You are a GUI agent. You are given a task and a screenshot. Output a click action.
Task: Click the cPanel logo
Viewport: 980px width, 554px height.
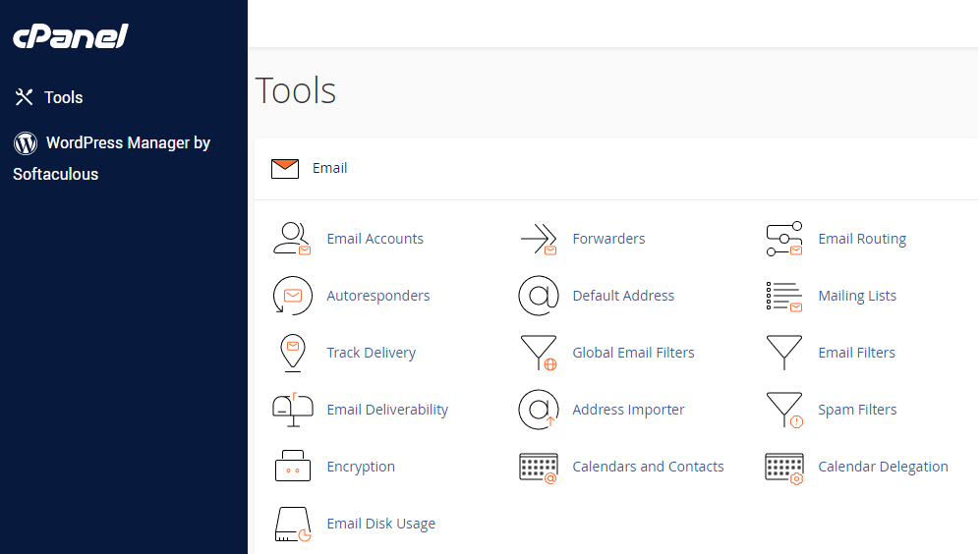pos(70,36)
